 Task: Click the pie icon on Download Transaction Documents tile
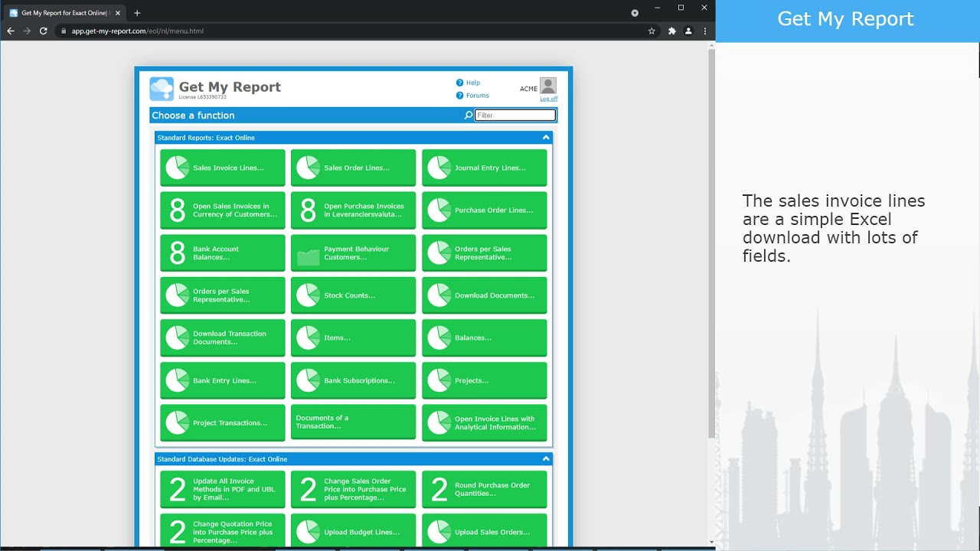tap(177, 337)
